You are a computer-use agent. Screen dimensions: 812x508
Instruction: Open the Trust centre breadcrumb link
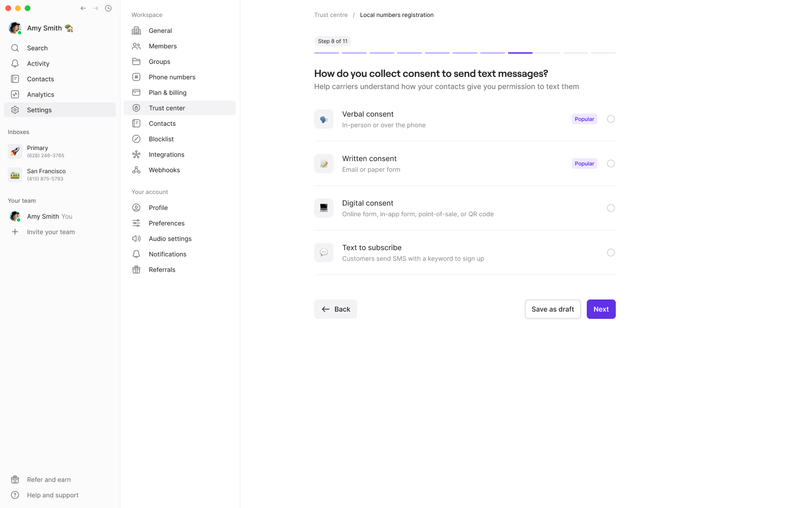[x=331, y=15]
